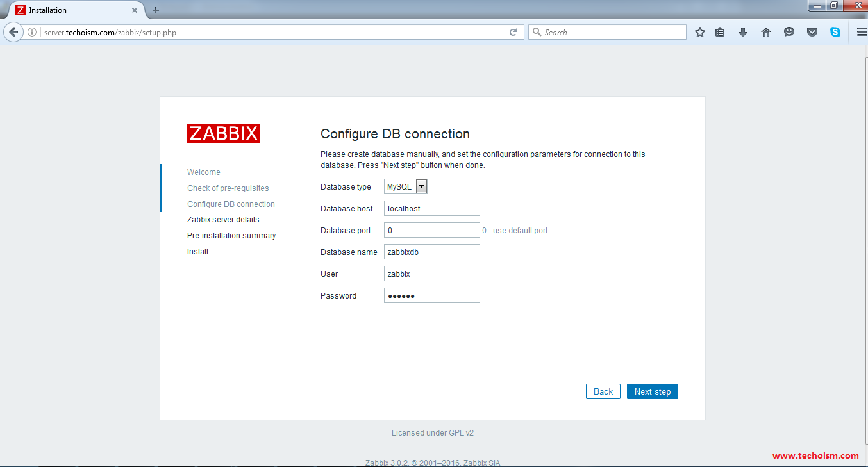Click the Password label
The height and width of the screenshot is (467, 868).
(x=338, y=296)
